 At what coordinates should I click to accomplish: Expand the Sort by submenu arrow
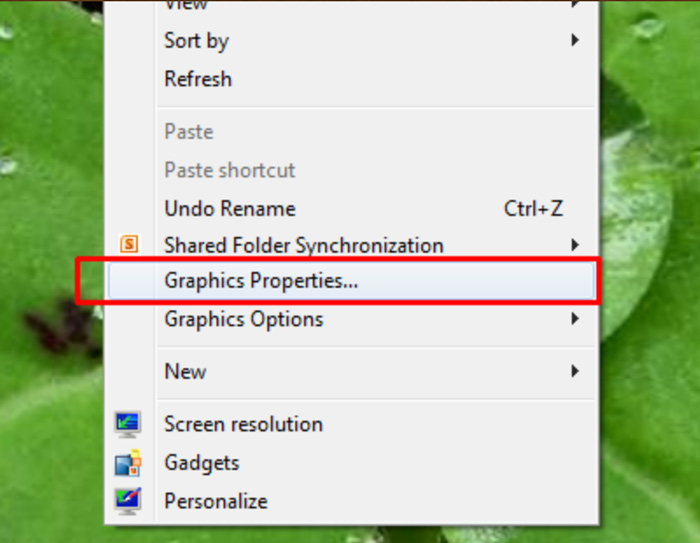pos(575,41)
